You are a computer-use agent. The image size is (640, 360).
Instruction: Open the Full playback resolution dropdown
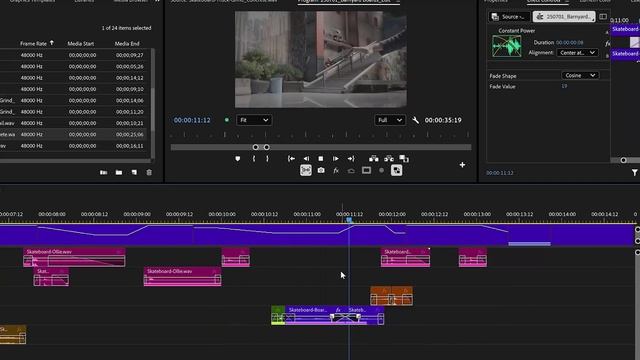pos(390,120)
